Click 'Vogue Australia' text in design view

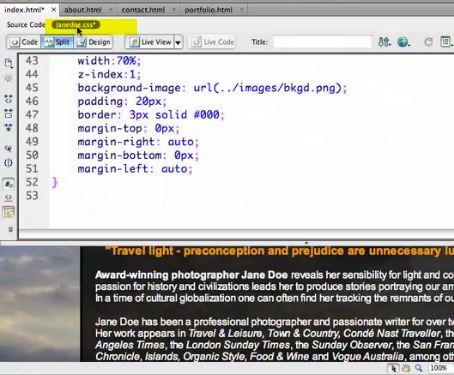368,356
